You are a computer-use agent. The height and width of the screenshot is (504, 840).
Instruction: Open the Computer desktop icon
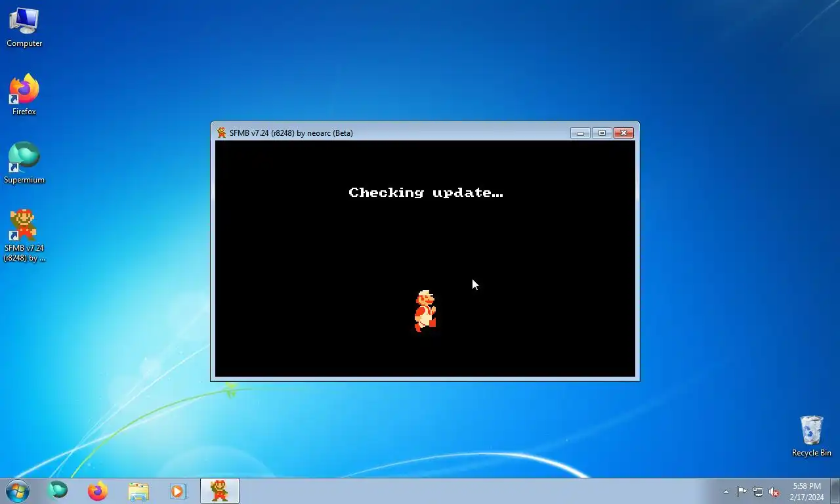tap(24, 28)
